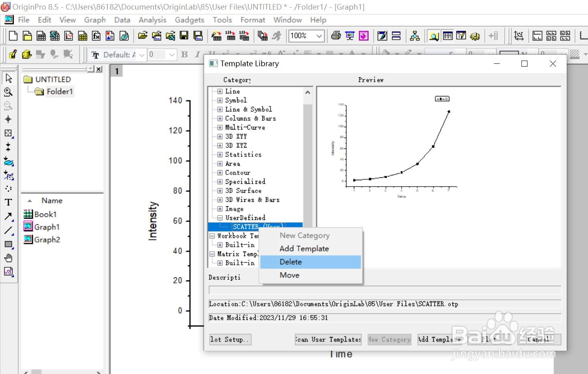Select SCATTER (User) template in tree
Viewport: 588px width, 374px height.
[258, 227]
